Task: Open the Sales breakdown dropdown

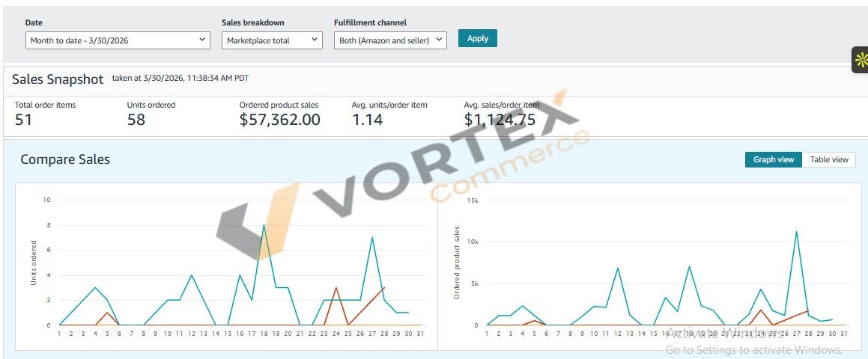Action: tap(272, 40)
